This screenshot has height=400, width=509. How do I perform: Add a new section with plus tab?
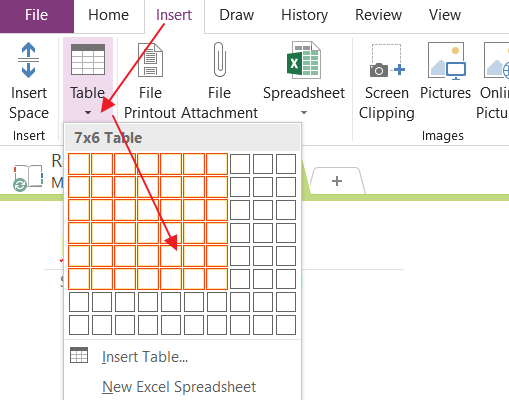(337, 181)
